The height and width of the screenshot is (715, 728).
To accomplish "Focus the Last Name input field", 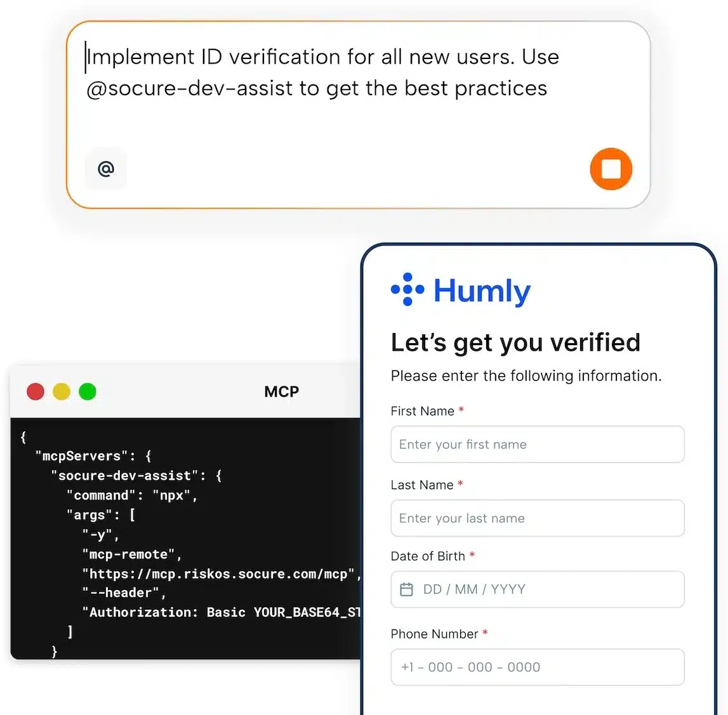I will point(537,518).
